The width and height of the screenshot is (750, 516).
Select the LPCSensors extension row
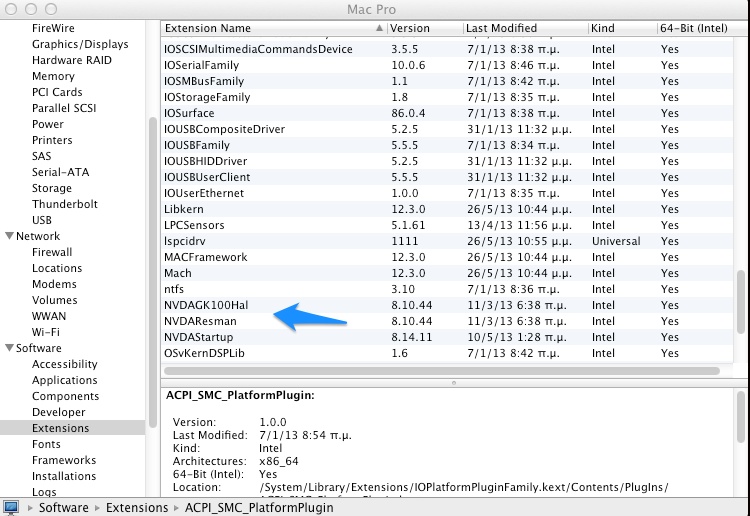447,225
